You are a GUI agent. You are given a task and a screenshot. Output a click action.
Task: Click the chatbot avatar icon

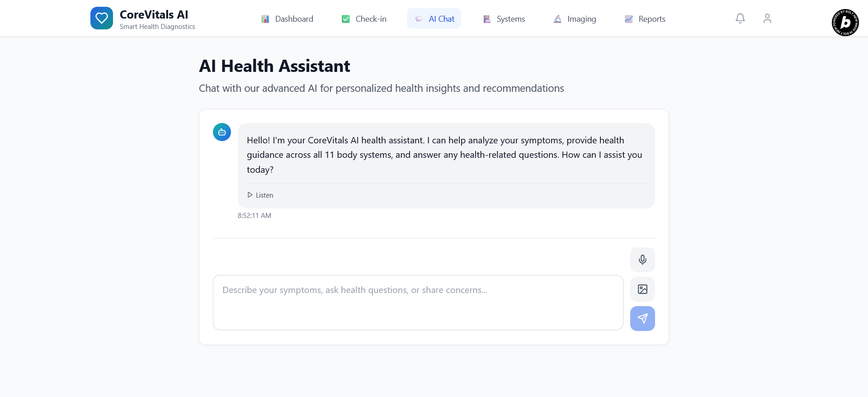point(222,132)
